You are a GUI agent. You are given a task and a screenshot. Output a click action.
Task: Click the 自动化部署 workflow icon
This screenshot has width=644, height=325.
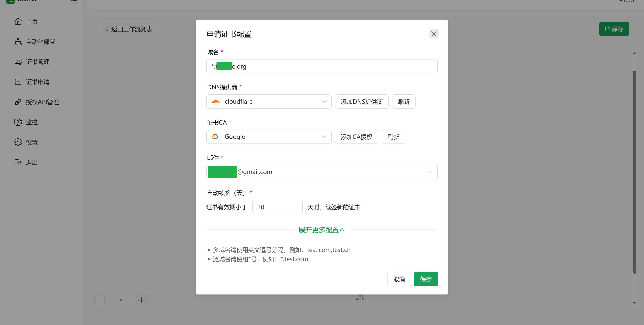[x=18, y=42]
